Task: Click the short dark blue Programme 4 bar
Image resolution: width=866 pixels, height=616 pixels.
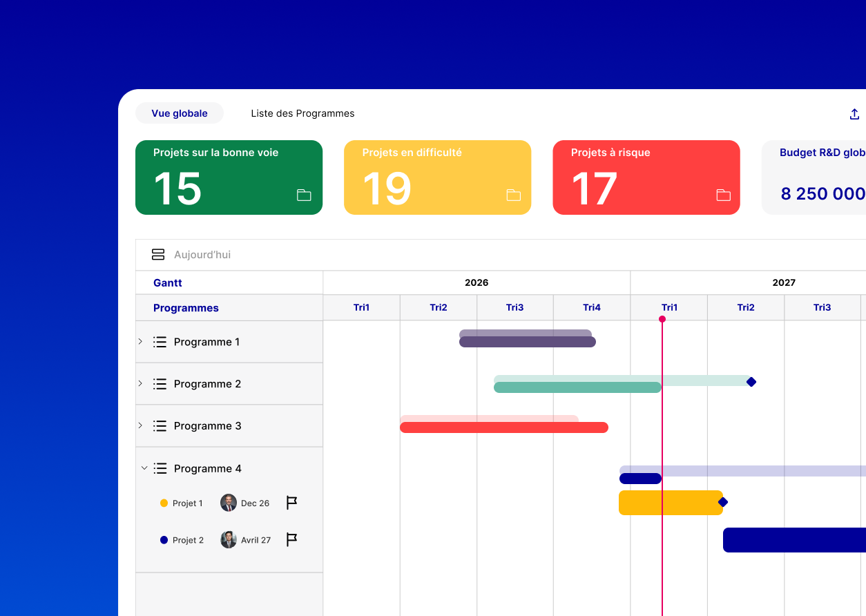Action: click(641, 479)
